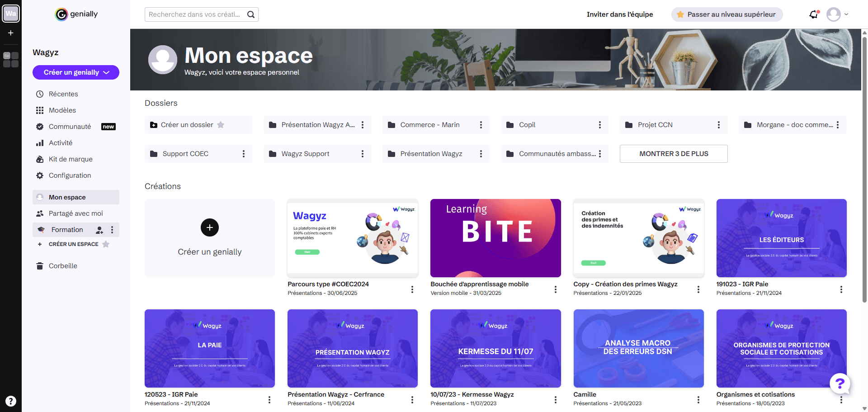Click Inviter dans l'équipe
The width and height of the screenshot is (868, 412).
point(620,14)
